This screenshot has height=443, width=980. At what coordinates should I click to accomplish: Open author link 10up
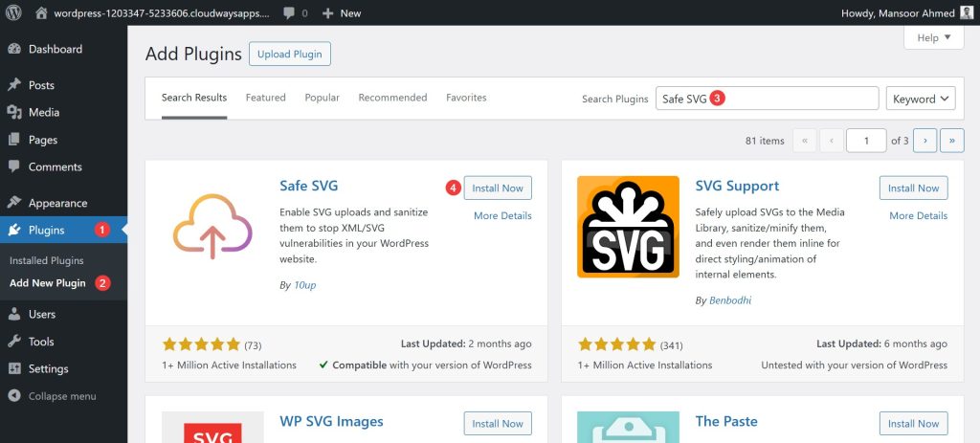point(304,285)
